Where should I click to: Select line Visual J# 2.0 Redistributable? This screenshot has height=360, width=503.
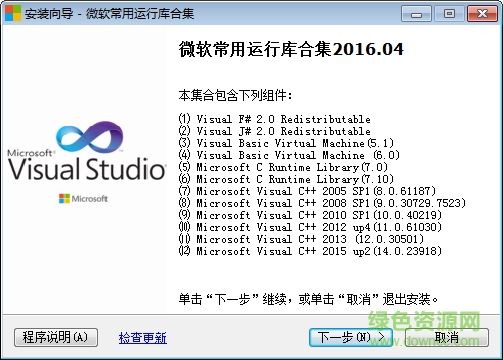(275, 131)
